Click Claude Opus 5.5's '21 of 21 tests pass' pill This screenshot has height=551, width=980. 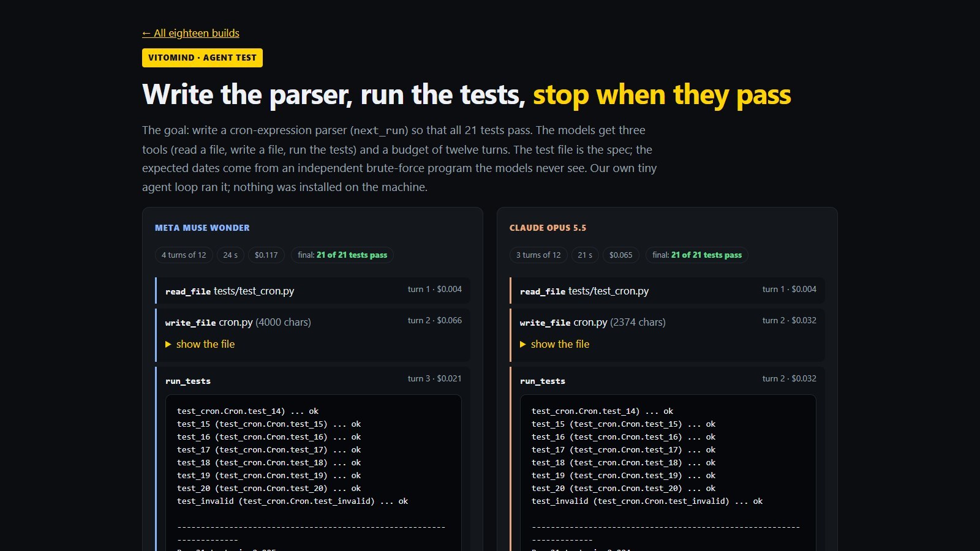(697, 255)
